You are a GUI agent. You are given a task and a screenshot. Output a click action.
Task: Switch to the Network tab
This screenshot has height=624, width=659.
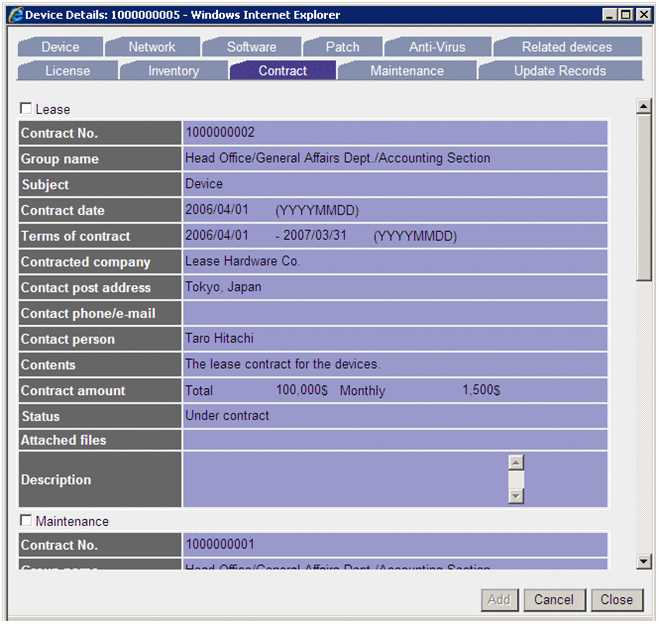[152, 47]
